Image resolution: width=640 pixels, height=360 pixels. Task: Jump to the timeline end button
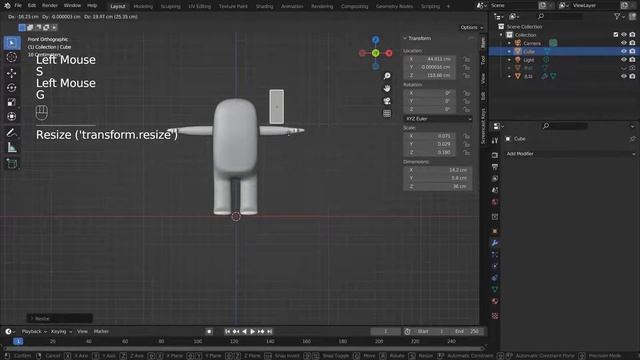[269, 331]
